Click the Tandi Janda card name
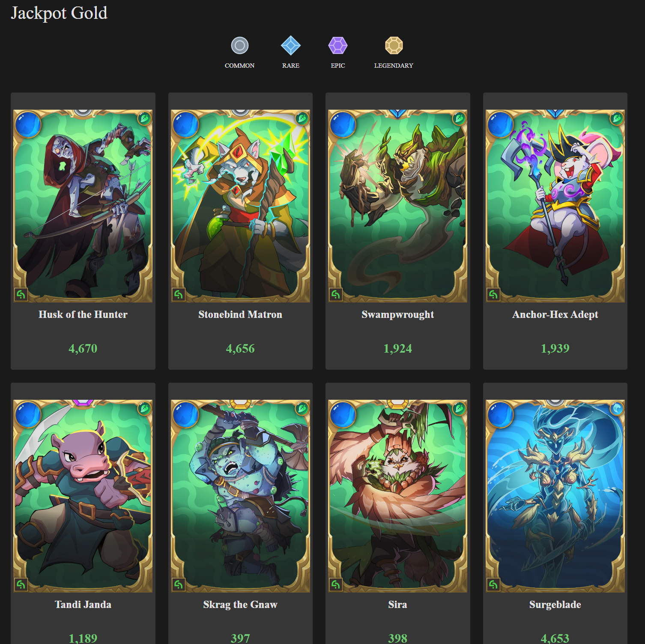 [83, 605]
